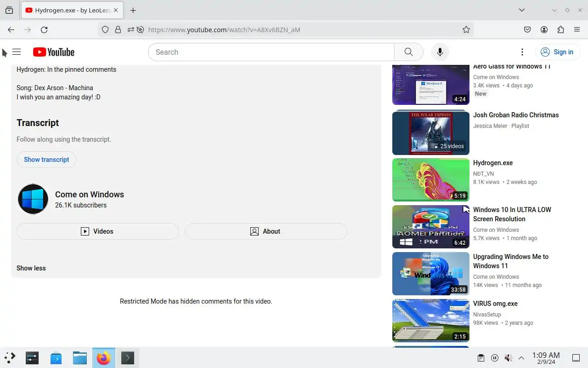Expand hidden system tray icons

coord(521,358)
